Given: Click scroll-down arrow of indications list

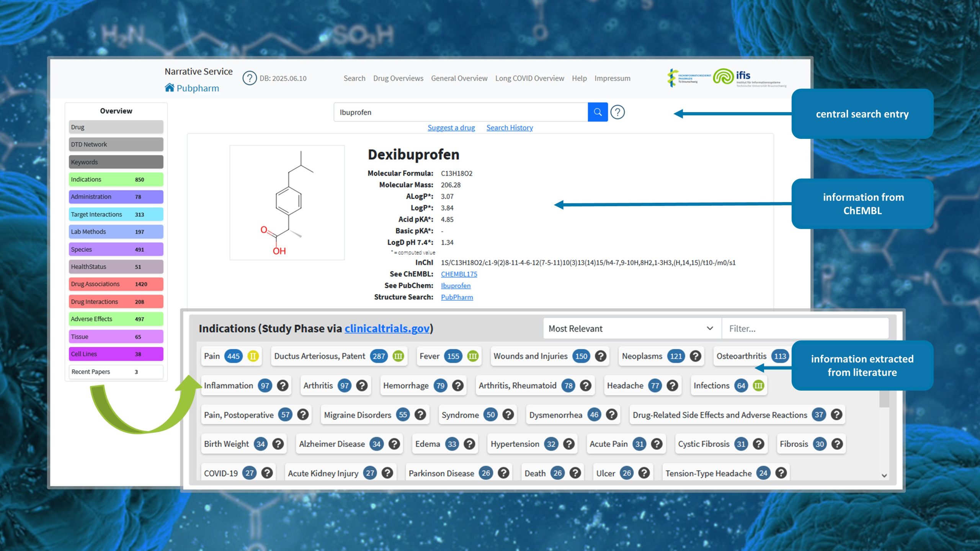Looking at the screenshot, I should (x=884, y=476).
